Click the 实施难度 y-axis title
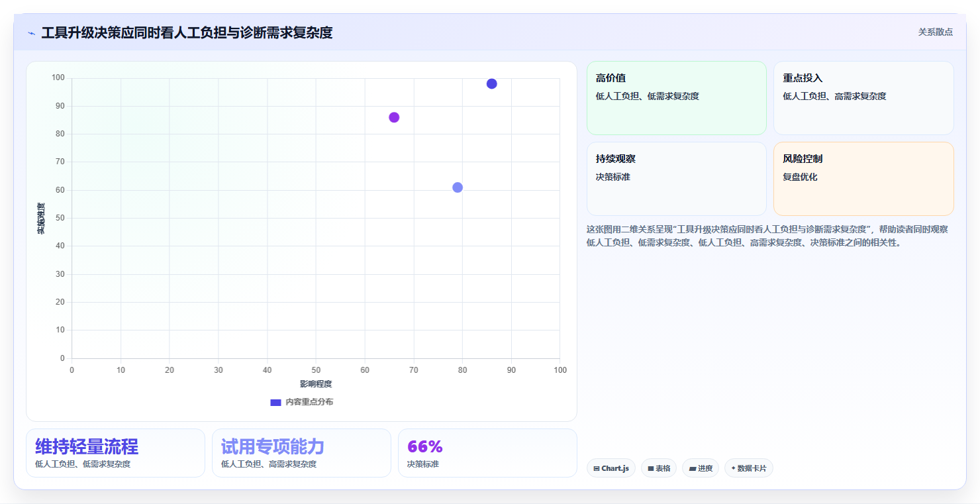 [41, 219]
